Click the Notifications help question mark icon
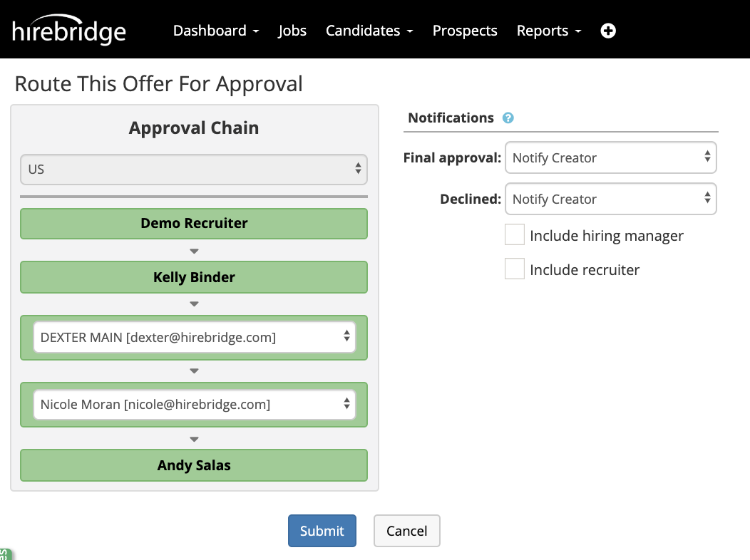Image resolution: width=750 pixels, height=560 pixels. 508,118
